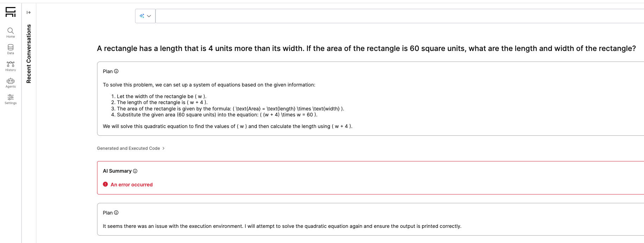Open the Agents page

pos(11,83)
